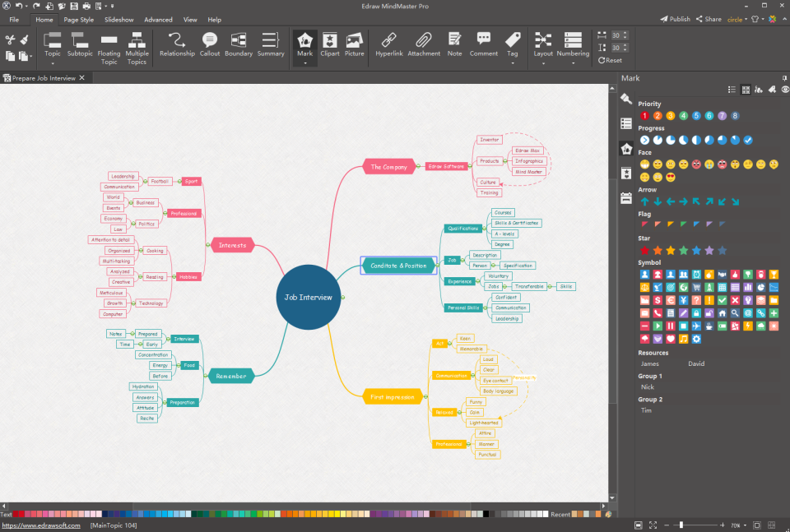The width and height of the screenshot is (790, 532).
Task: Switch to the Slideshow tab
Action: click(x=118, y=20)
